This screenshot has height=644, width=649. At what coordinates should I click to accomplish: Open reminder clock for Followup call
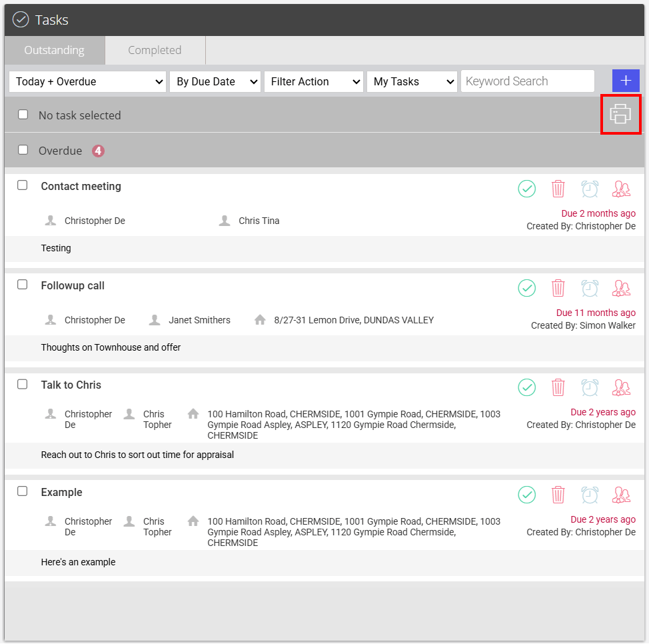coord(590,288)
